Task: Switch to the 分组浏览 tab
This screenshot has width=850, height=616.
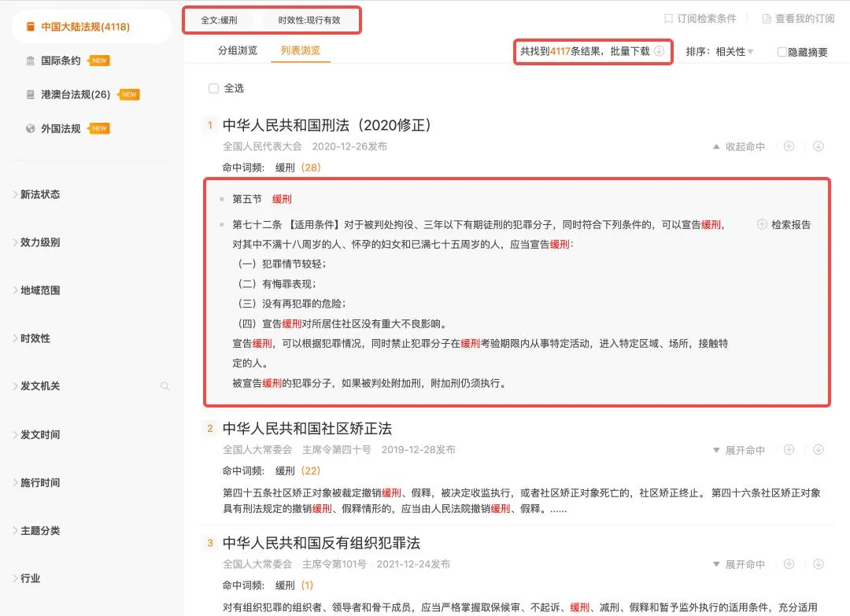Action: (237, 51)
